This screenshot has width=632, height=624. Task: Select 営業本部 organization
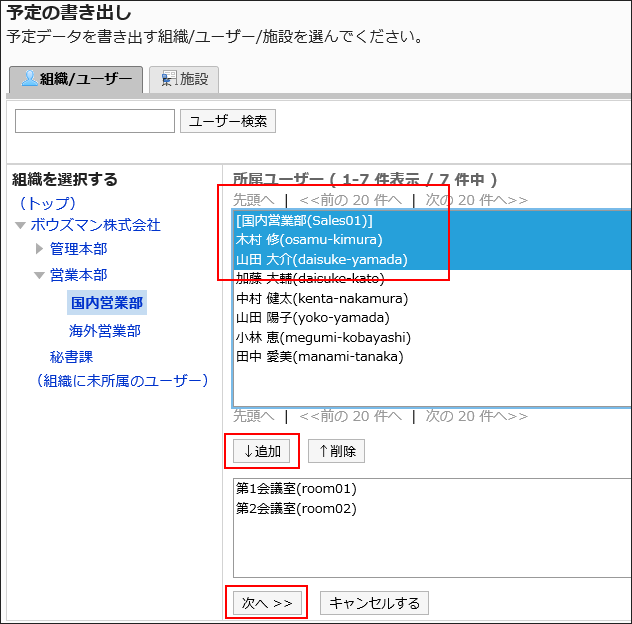[x=79, y=275]
